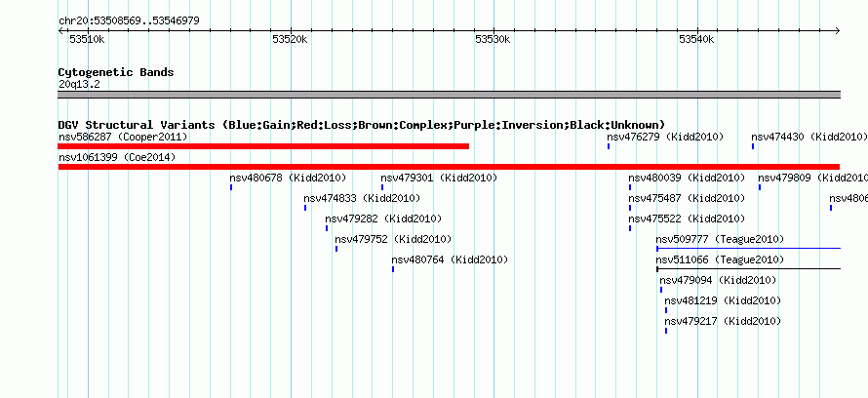Click the chr20:53508569..53546979 coordinates text
Image resolution: width=868 pixels, height=398 pixels.
[x=129, y=21]
